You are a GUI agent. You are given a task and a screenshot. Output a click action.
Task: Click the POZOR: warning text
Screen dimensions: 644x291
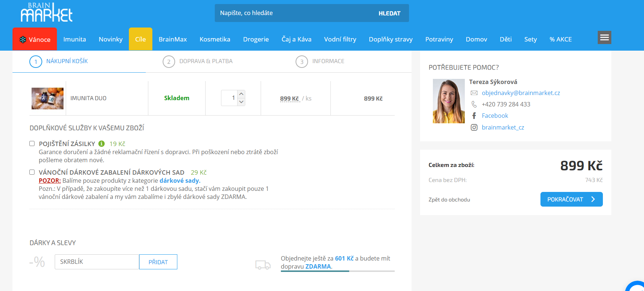pyautogui.click(x=50, y=181)
